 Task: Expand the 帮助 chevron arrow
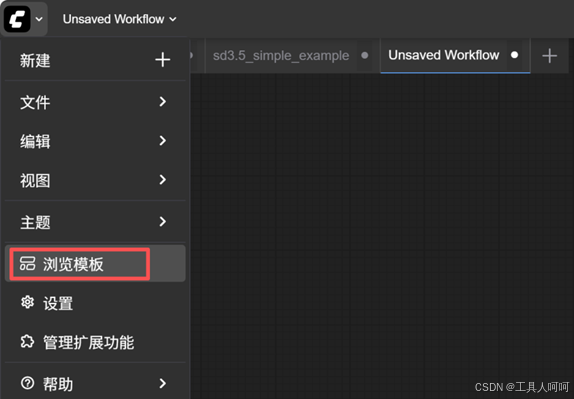tap(163, 383)
